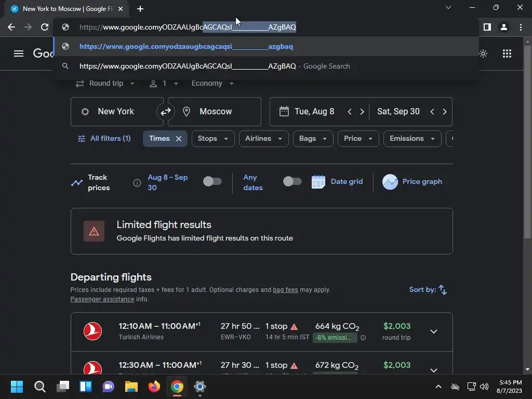Open Bags filter dropdown
This screenshot has width=532, height=399.
pyautogui.click(x=313, y=138)
